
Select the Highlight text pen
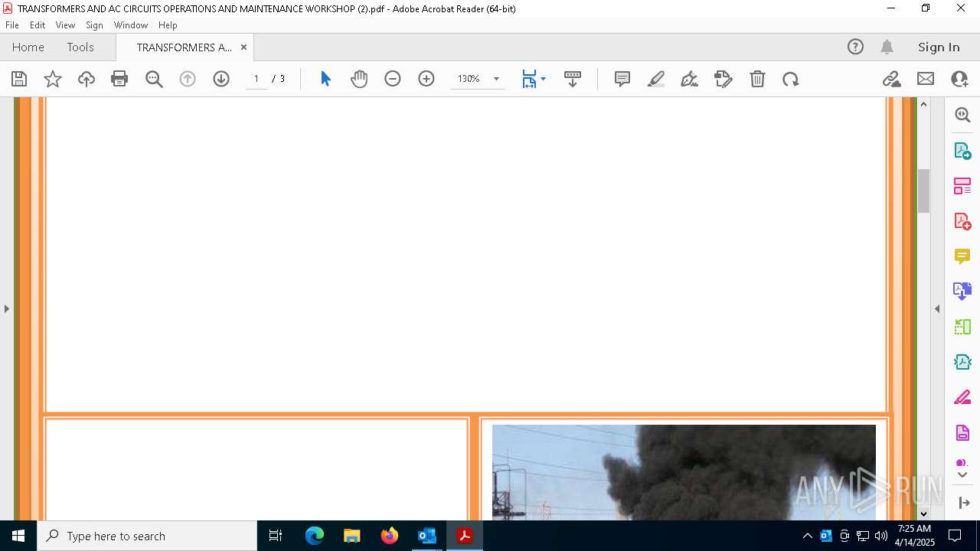pos(656,79)
